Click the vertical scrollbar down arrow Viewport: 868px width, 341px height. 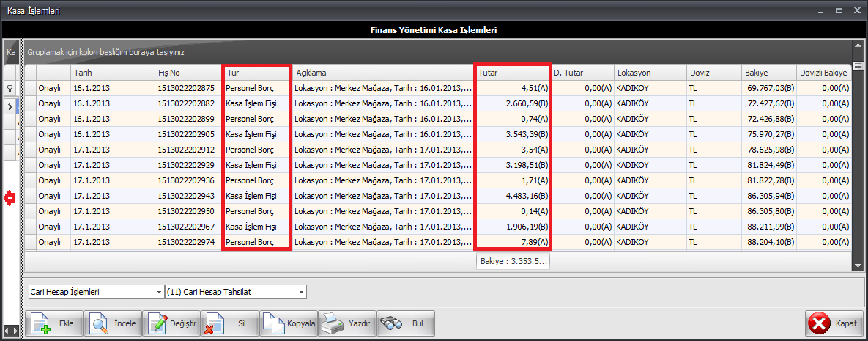tap(858, 265)
